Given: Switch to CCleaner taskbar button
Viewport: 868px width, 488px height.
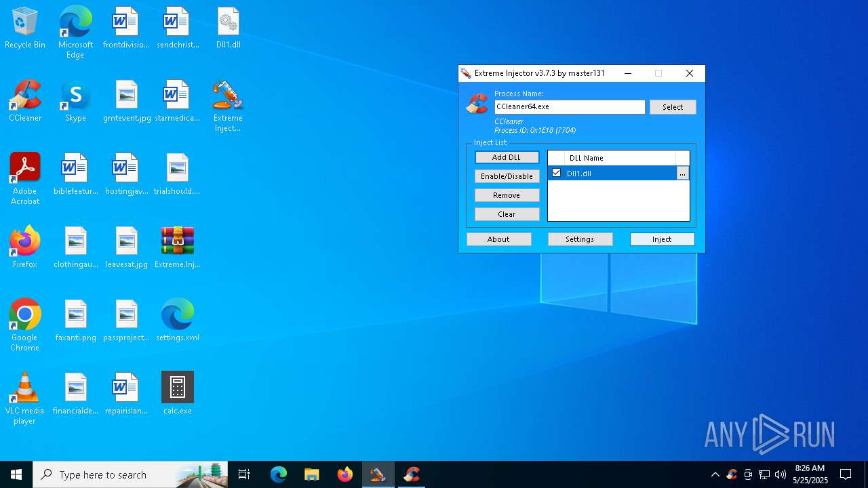Looking at the screenshot, I should [x=412, y=474].
